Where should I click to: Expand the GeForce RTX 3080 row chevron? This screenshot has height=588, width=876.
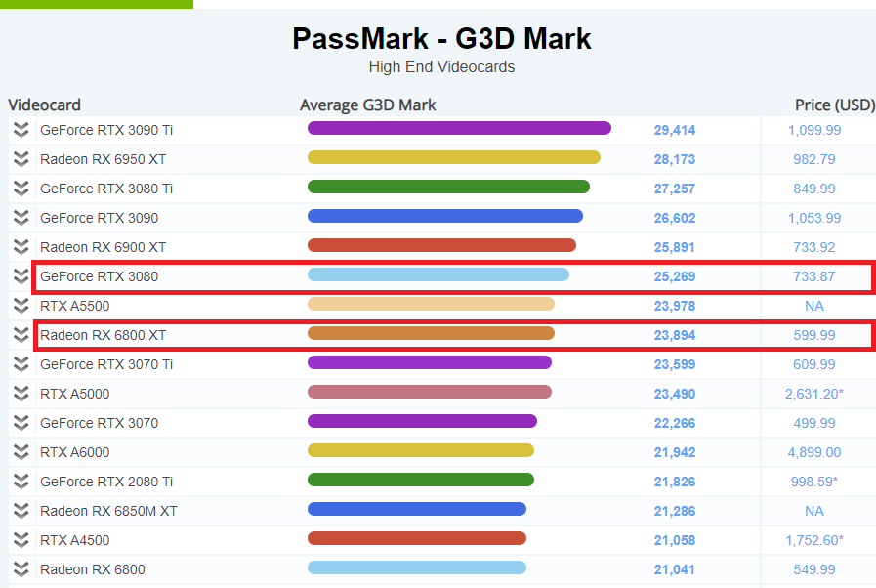(21, 276)
